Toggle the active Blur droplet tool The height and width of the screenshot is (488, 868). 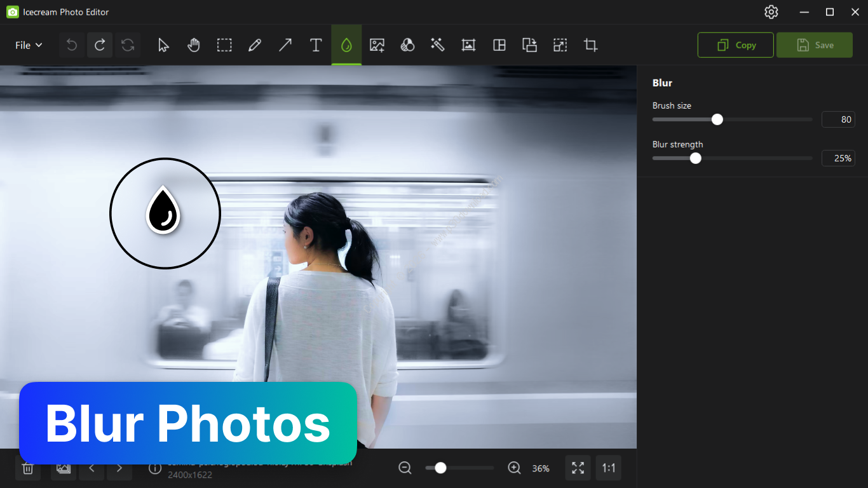click(x=346, y=45)
